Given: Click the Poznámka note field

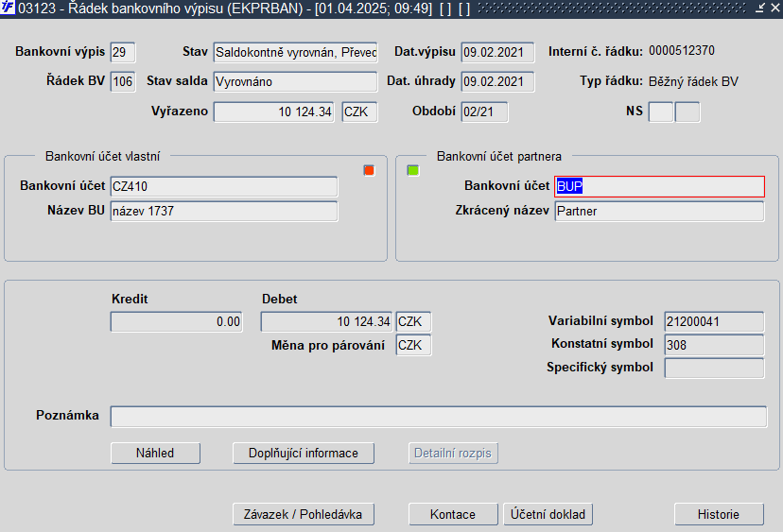Looking at the screenshot, I should (439, 417).
